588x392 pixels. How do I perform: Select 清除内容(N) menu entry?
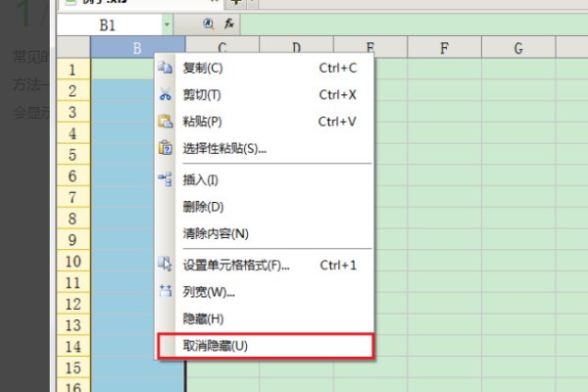point(265,233)
